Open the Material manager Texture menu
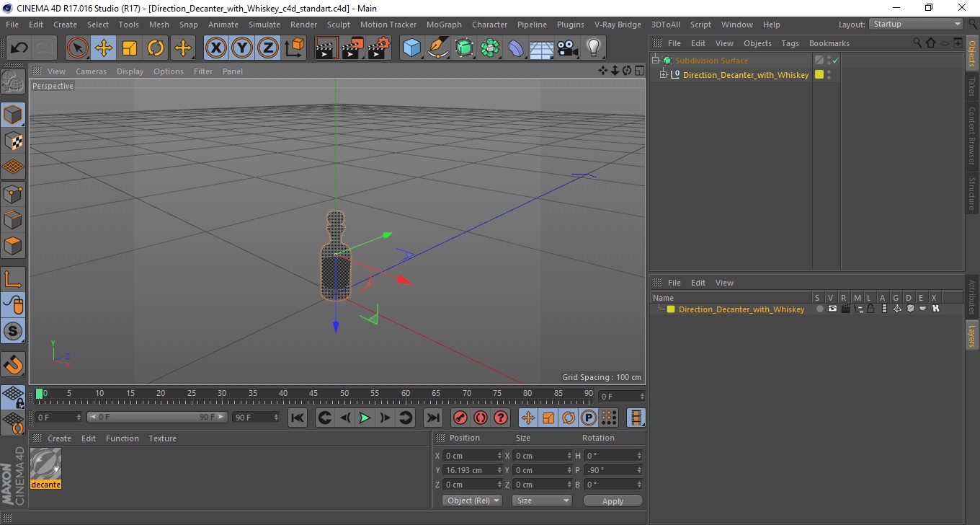 pyautogui.click(x=162, y=438)
